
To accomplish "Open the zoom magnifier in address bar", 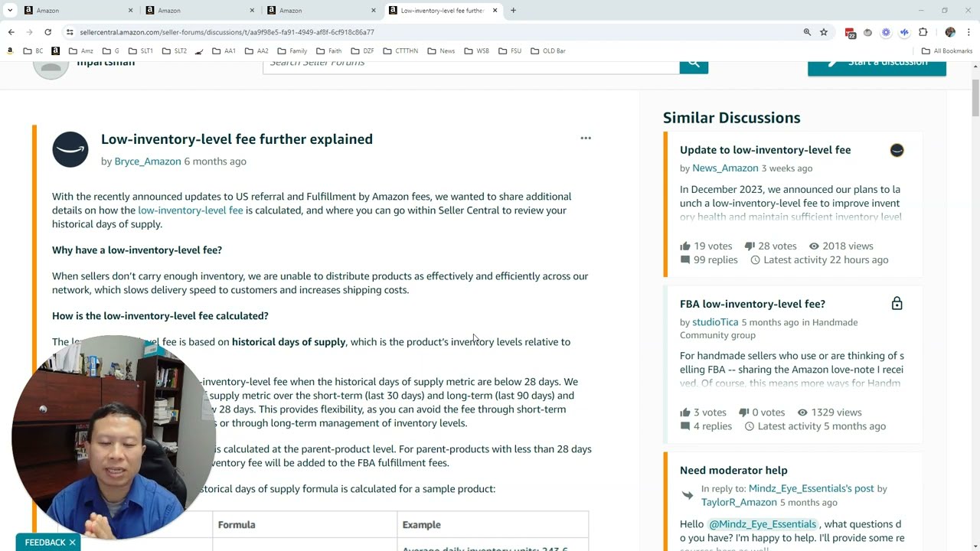I will (807, 32).
